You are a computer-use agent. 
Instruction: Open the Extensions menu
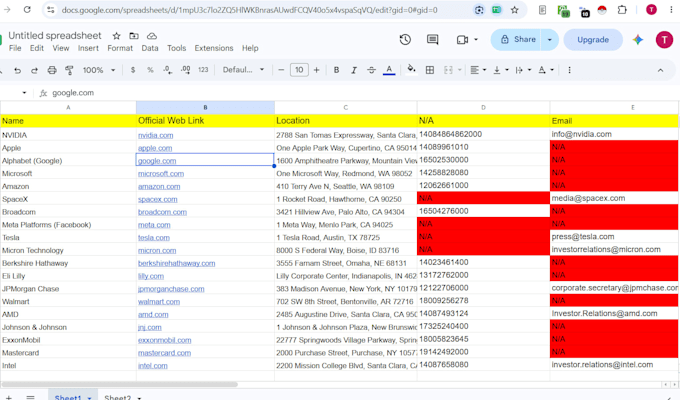[214, 48]
